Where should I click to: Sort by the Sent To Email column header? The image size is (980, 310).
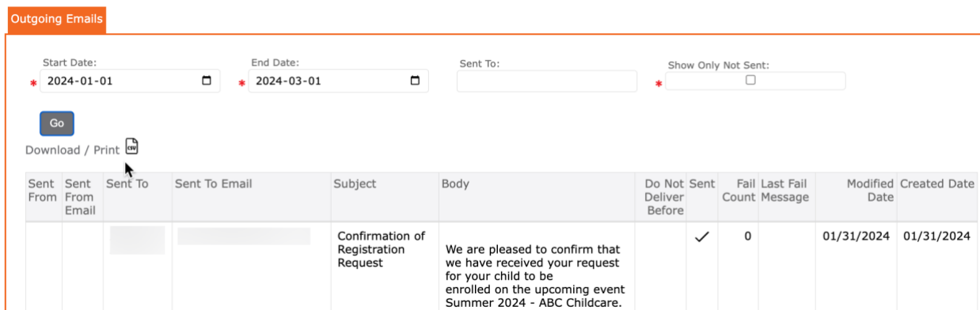coord(214,183)
